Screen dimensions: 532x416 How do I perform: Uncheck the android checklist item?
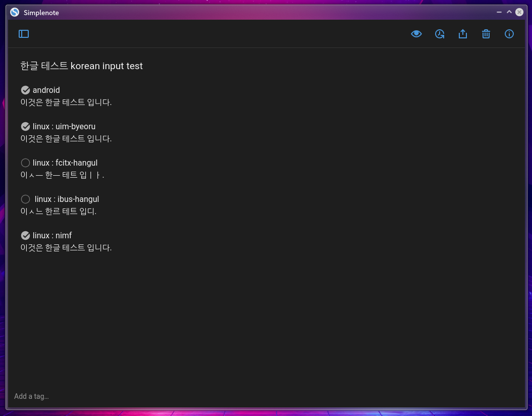25,90
